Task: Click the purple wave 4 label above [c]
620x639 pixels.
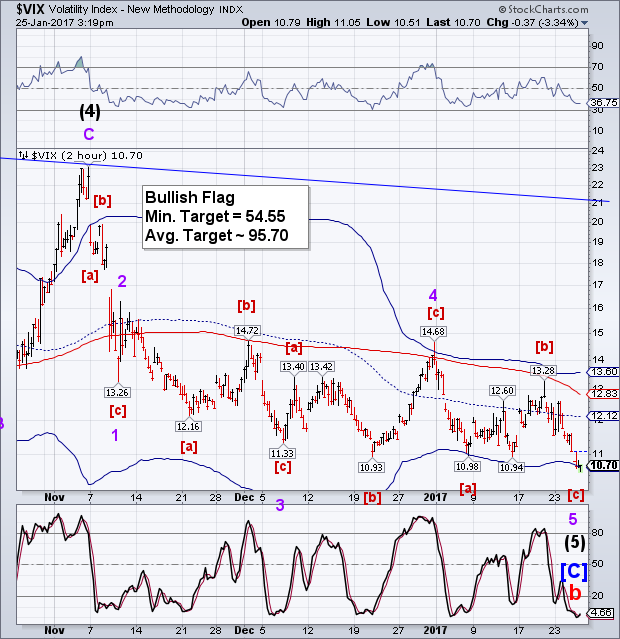Action: 433,295
